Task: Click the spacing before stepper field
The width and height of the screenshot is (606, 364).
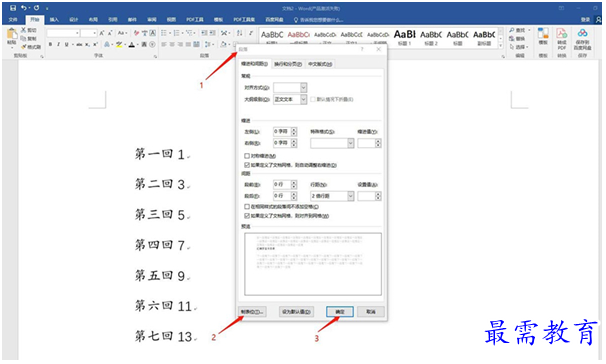Action: pyautogui.click(x=285, y=185)
